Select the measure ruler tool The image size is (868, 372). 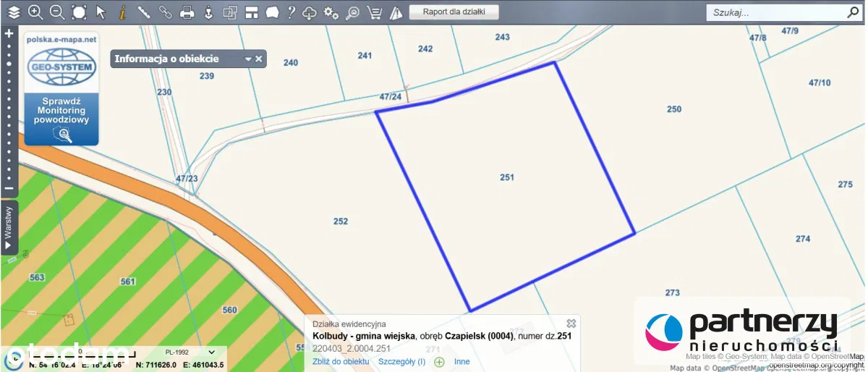(144, 12)
